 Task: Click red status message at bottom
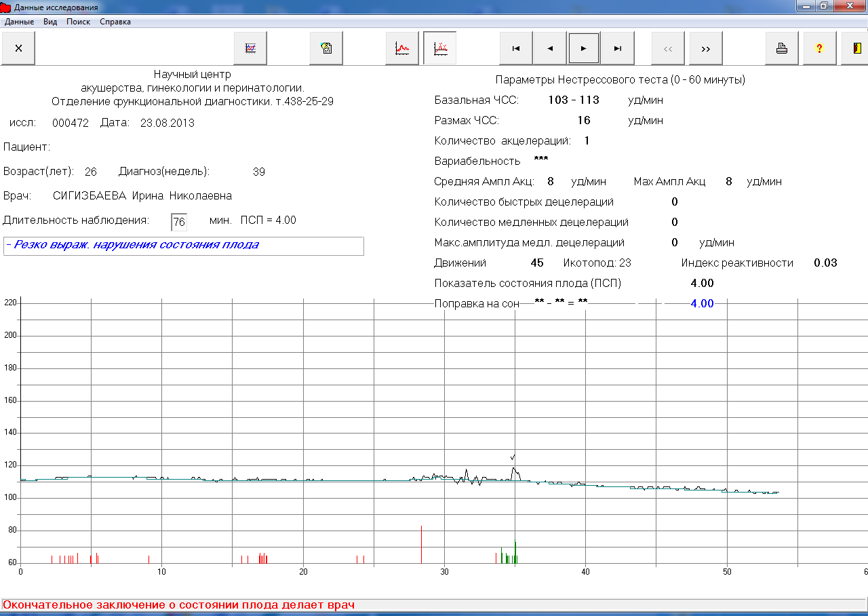(x=179, y=604)
